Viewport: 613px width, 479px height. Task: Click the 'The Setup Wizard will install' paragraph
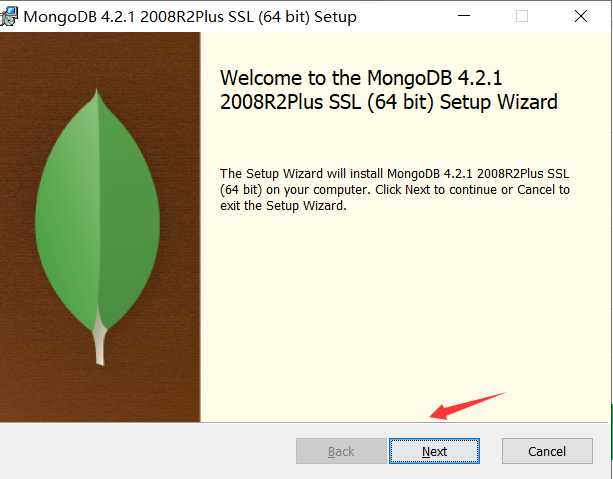[395, 189]
